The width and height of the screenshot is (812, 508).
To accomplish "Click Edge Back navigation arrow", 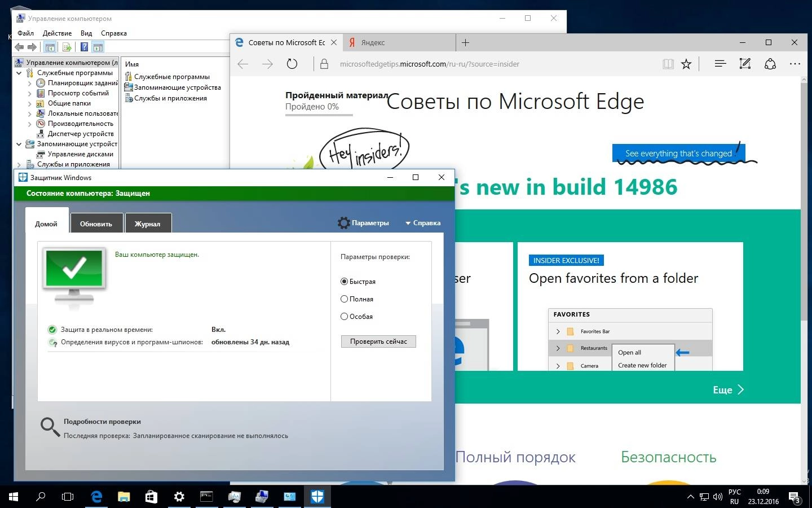I will coord(243,64).
